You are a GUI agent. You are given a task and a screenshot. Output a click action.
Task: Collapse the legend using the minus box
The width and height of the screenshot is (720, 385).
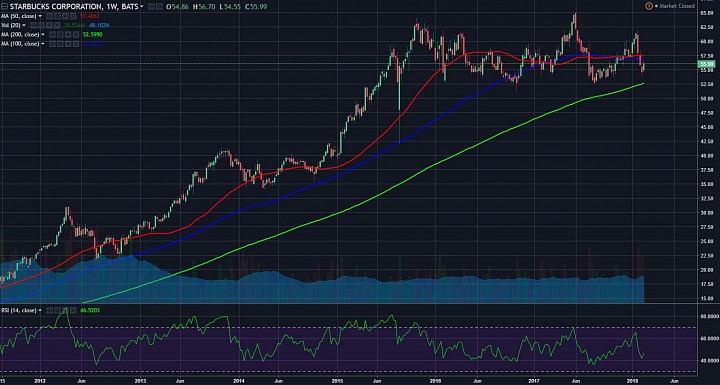point(4,6)
